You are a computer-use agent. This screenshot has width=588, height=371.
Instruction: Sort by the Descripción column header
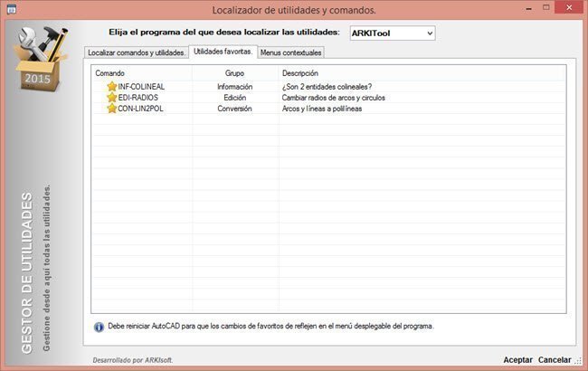coord(422,73)
